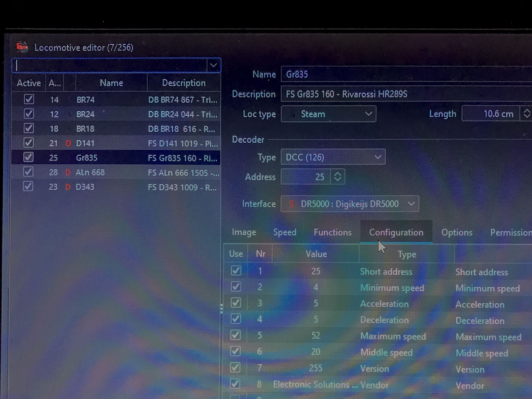Click the red icon in the DR5000 interface field
532x399 pixels.
click(292, 204)
